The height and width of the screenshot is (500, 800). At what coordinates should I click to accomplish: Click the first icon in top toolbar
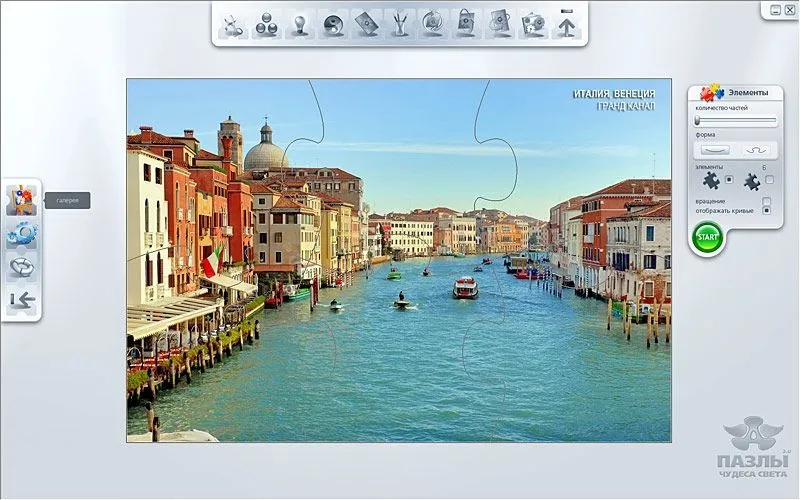point(232,23)
